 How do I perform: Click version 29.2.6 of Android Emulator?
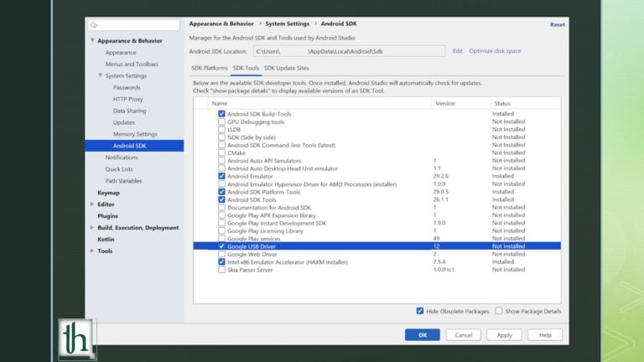441,176
